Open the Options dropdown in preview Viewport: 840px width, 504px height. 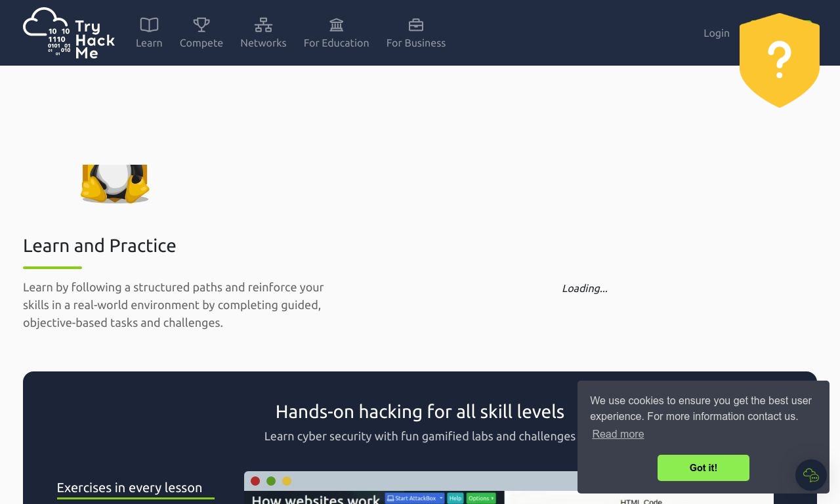tap(481, 498)
